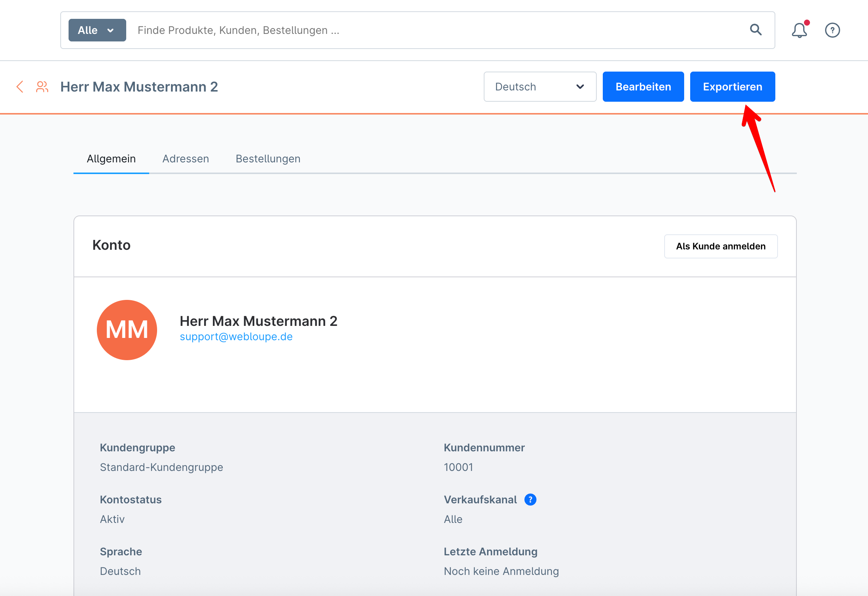Click the language selector chevron
The height and width of the screenshot is (596, 868).
[580, 87]
